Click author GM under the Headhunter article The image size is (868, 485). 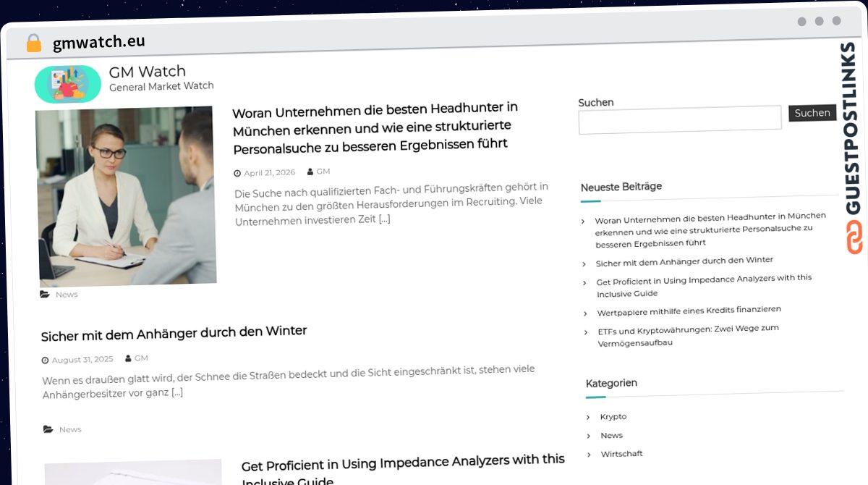[323, 172]
